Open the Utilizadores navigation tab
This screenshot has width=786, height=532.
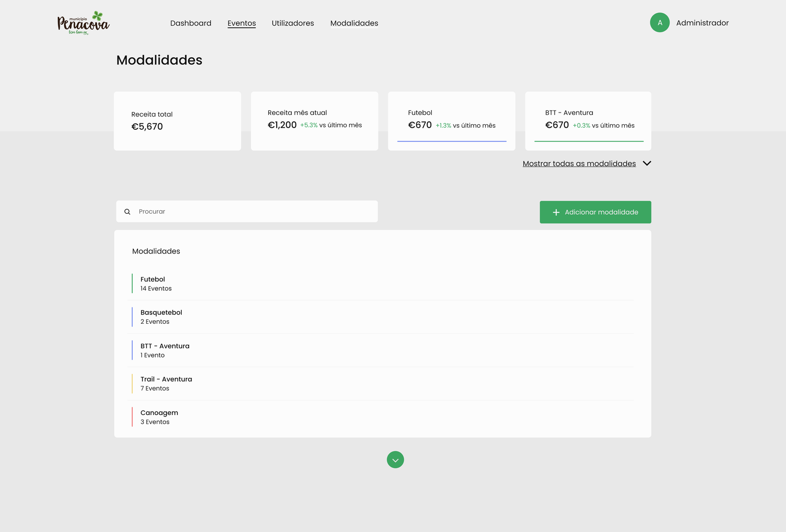tap(293, 23)
